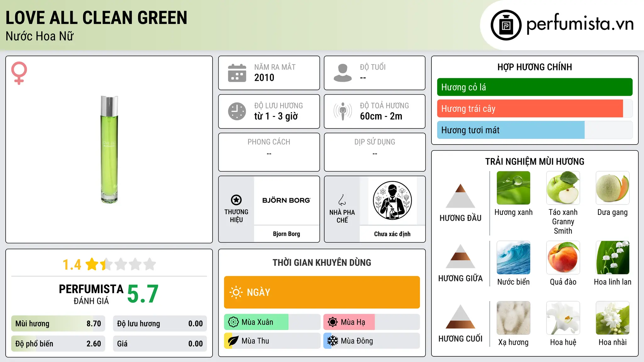Click the Hương cuối pyramid icon
Viewport: 644px width, 362px height.
460,316
